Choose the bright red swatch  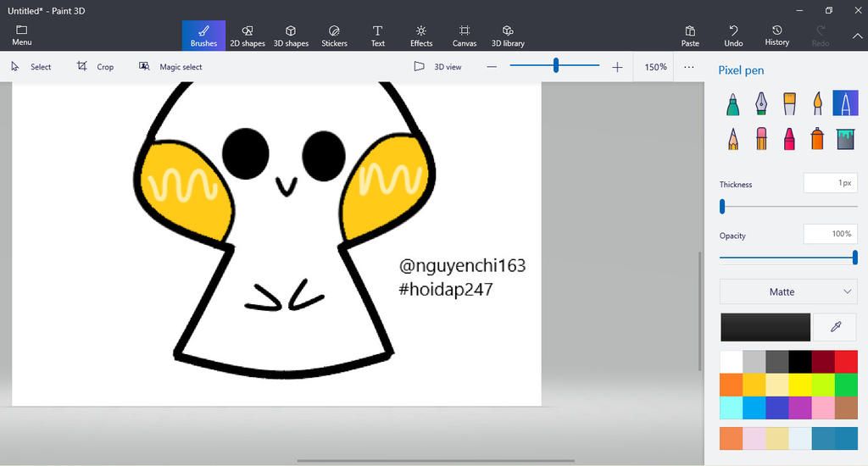click(846, 362)
